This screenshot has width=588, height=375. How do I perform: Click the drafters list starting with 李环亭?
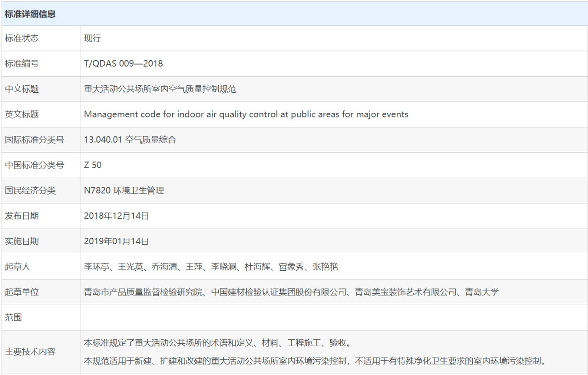(x=211, y=267)
